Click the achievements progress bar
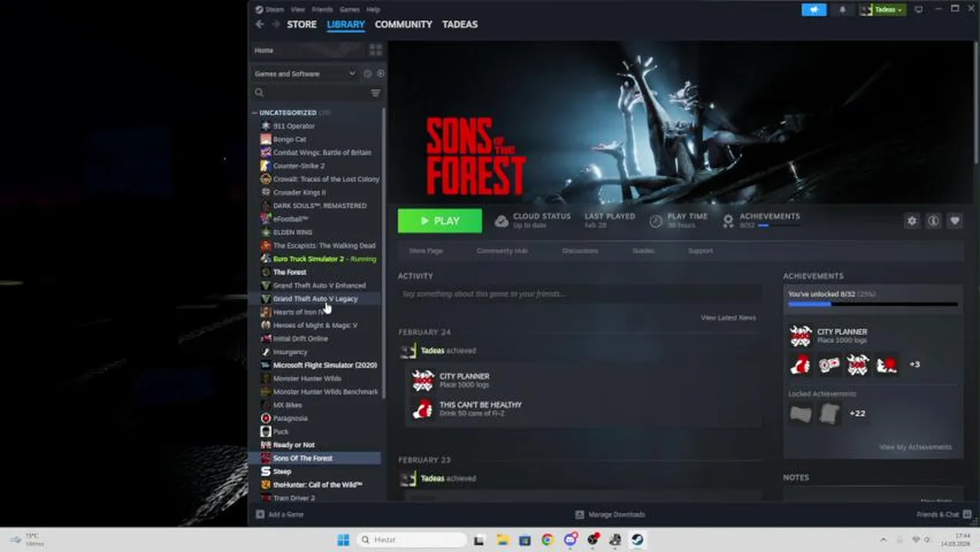Viewport: 980px width, 552px height. point(873,304)
